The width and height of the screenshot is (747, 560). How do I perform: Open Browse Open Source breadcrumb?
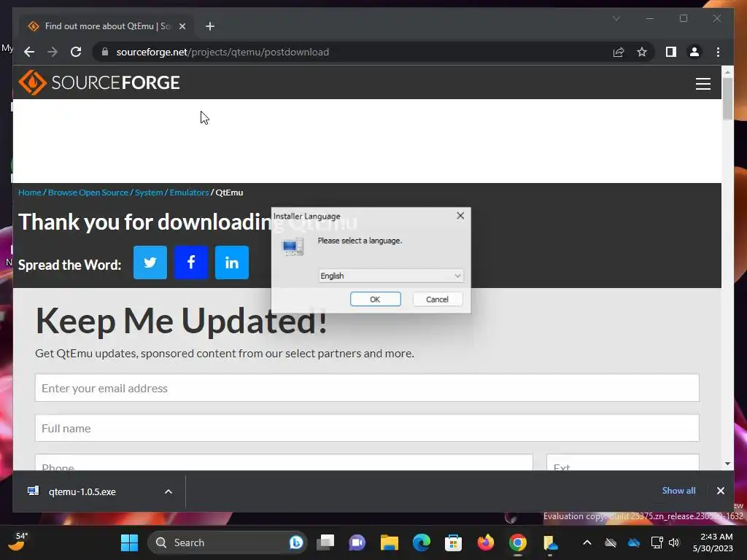click(x=88, y=192)
